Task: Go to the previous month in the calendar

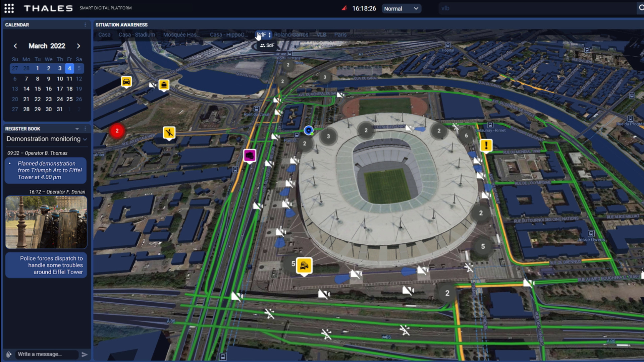Action: (15, 46)
